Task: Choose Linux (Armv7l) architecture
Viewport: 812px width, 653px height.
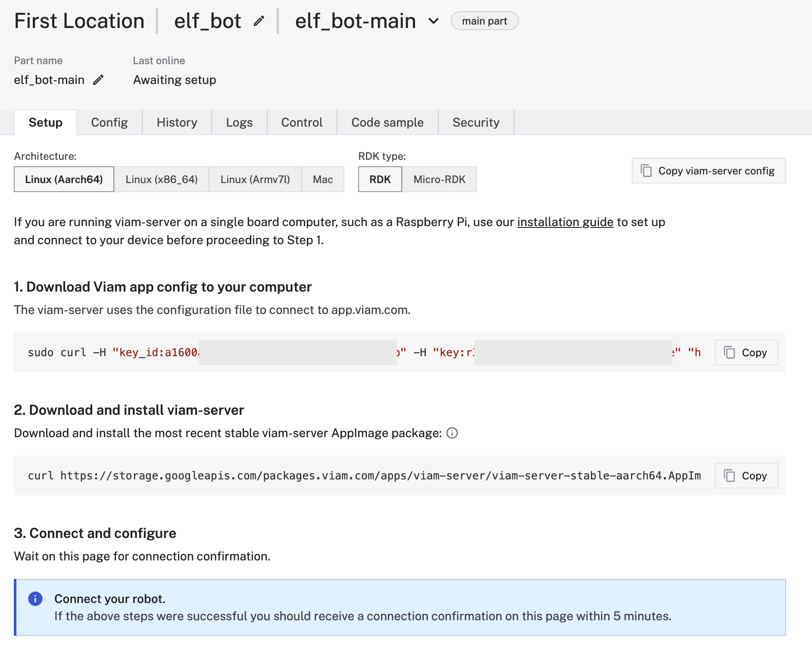Action: [255, 179]
